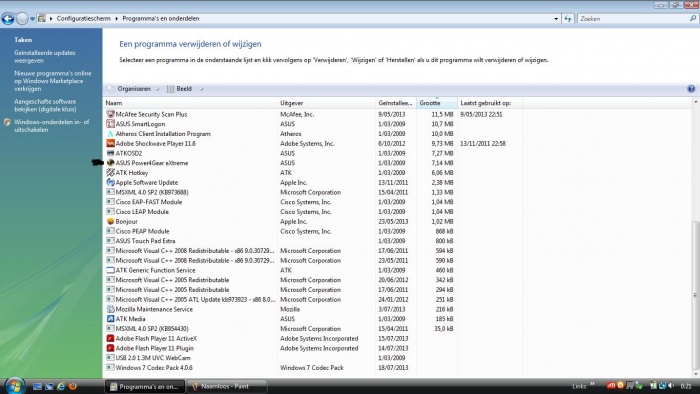The height and width of the screenshot is (394, 700).
Task: Open the recent pages dropdown arrow
Action: tap(32, 19)
